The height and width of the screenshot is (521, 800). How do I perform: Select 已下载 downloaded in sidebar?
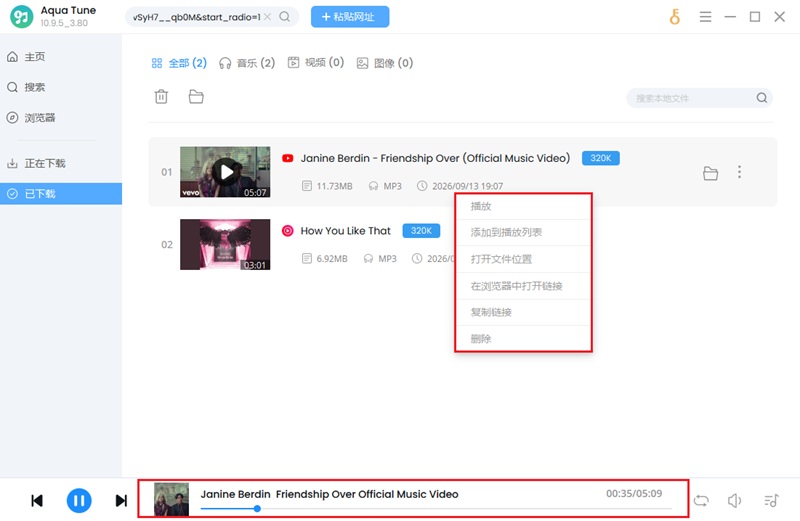(x=61, y=194)
